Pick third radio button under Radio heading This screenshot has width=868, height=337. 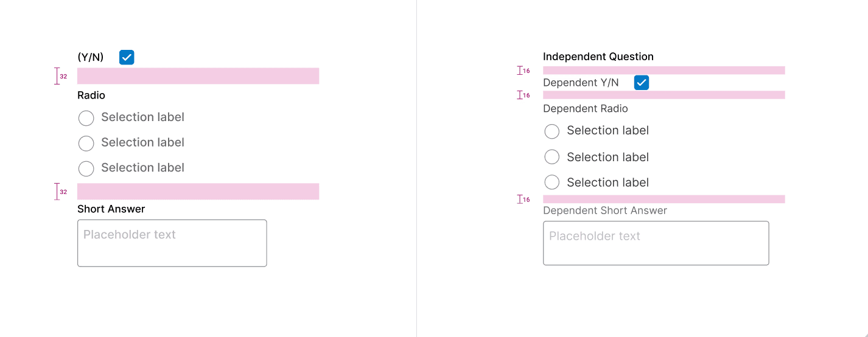[86, 168]
